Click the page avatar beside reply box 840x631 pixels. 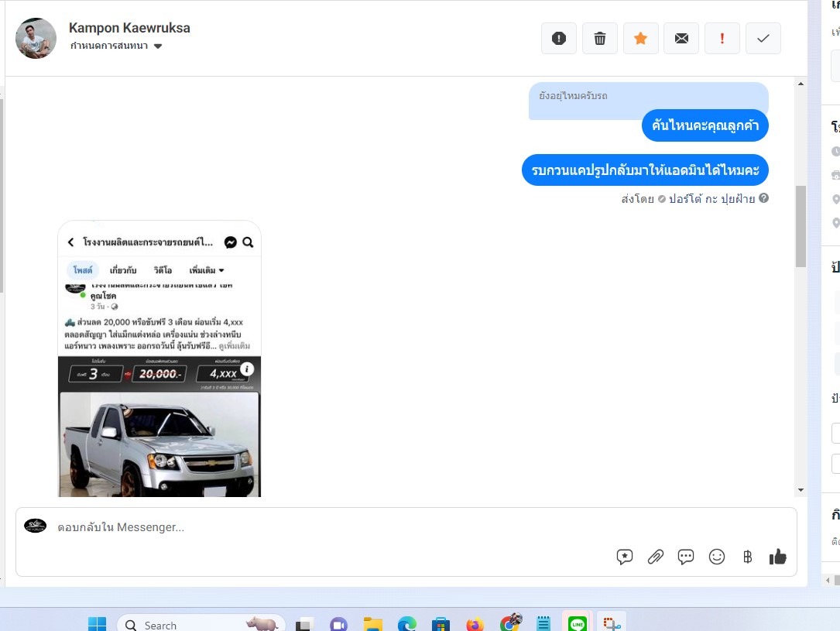pyautogui.click(x=36, y=526)
